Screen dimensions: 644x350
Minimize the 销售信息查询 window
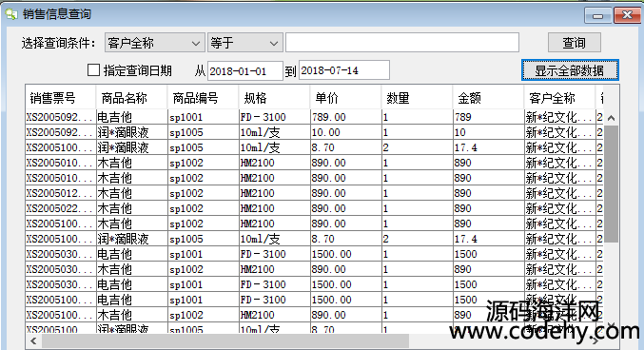pyautogui.click(x=597, y=15)
